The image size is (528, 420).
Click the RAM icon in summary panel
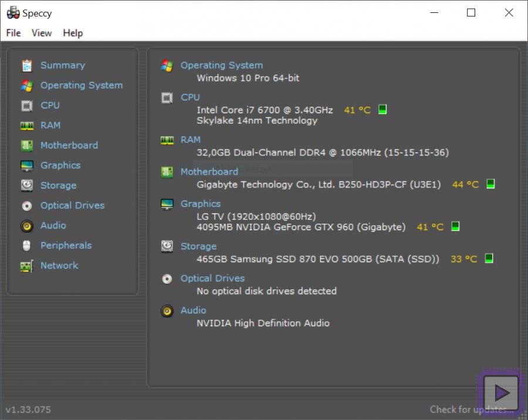pos(167,140)
